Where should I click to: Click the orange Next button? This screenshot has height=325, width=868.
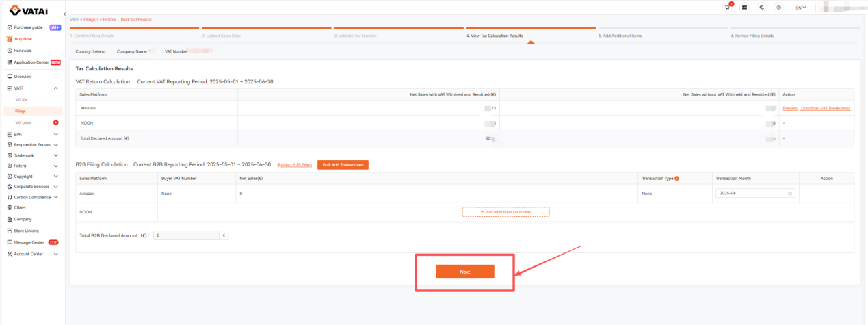pyautogui.click(x=465, y=272)
